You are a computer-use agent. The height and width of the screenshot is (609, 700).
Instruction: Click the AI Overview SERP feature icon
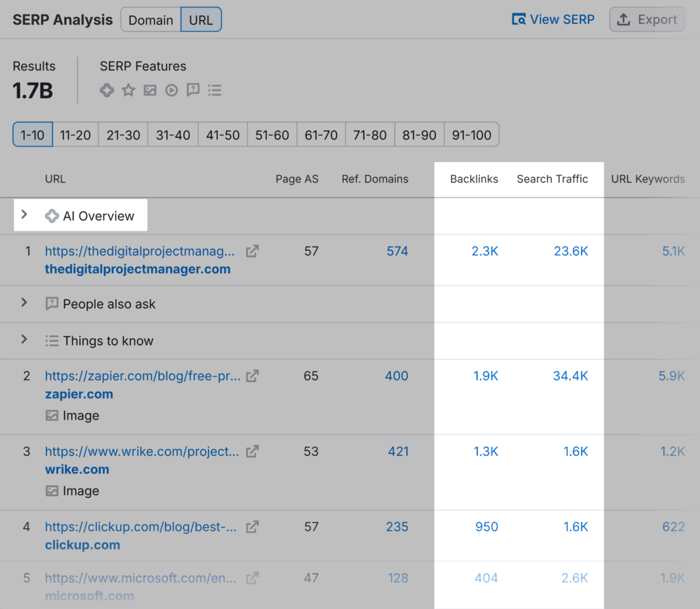pos(107,90)
